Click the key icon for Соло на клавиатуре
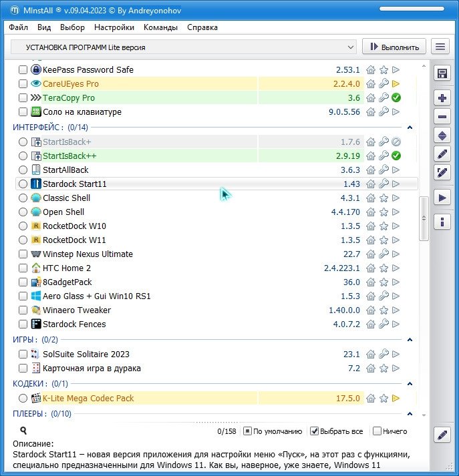The image size is (459, 476). (384, 111)
